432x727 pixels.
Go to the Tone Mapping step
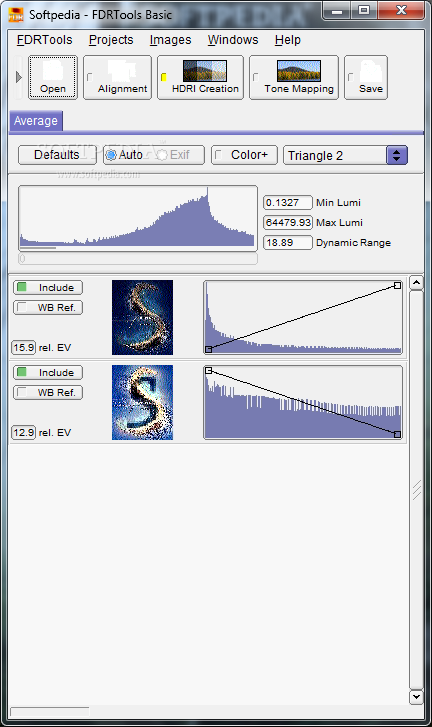pos(294,77)
